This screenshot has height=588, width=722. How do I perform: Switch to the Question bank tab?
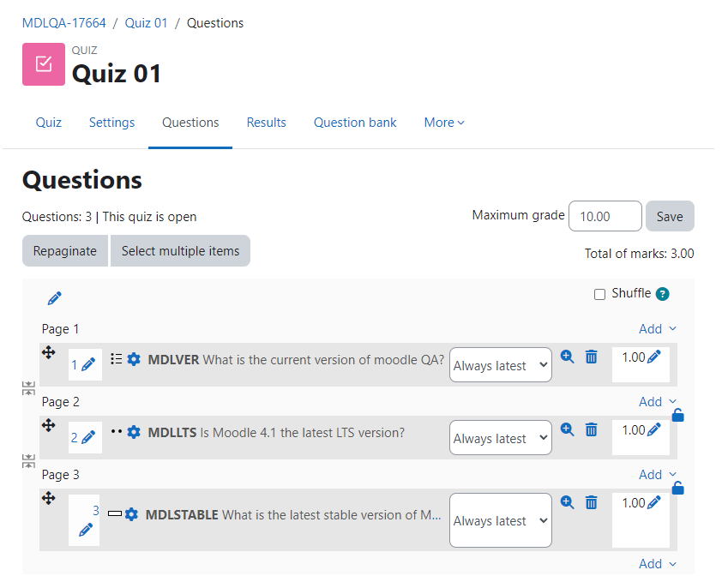click(355, 123)
